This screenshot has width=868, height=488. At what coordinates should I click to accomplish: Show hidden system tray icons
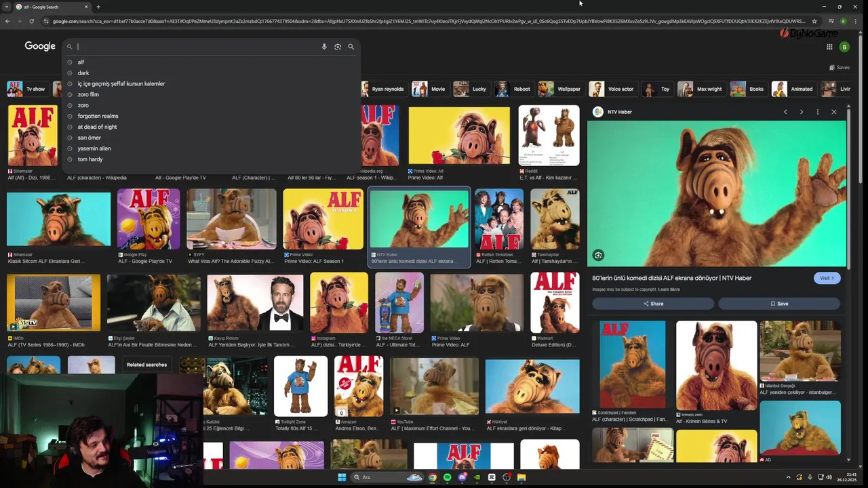click(x=788, y=477)
